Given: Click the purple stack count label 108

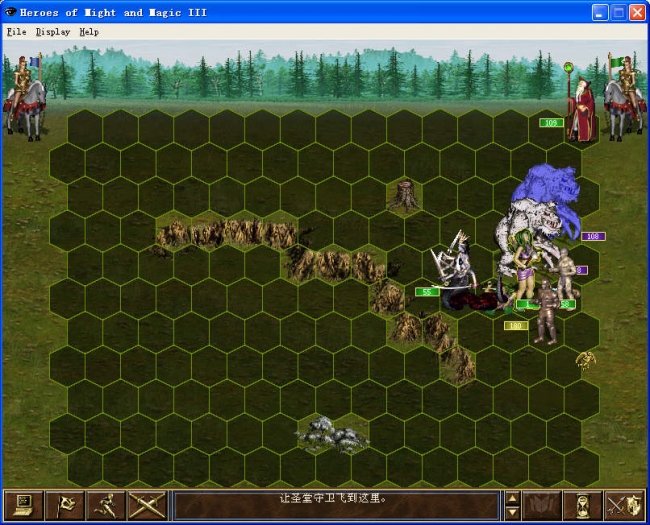Looking at the screenshot, I should point(593,236).
